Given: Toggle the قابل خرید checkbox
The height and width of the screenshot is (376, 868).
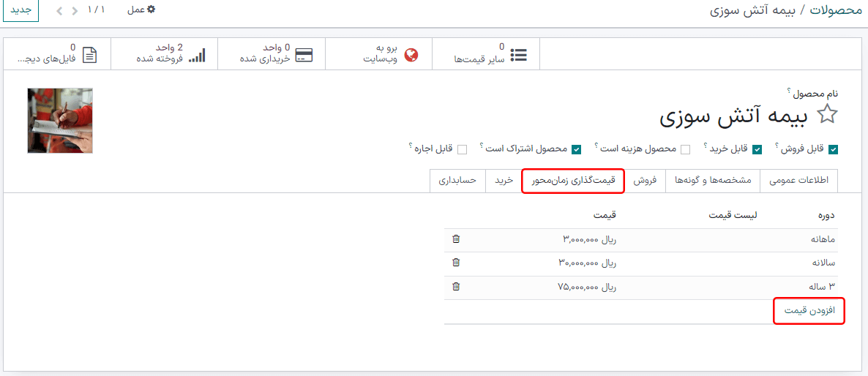Looking at the screenshot, I should (x=757, y=149).
